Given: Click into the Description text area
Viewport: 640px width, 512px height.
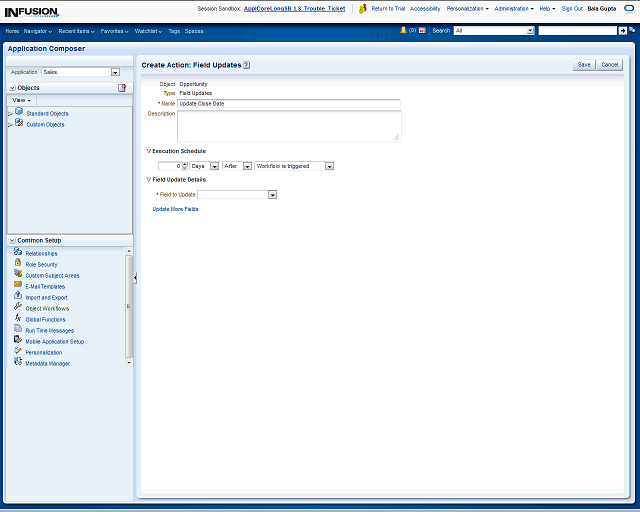Looking at the screenshot, I should (x=288, y=125).
